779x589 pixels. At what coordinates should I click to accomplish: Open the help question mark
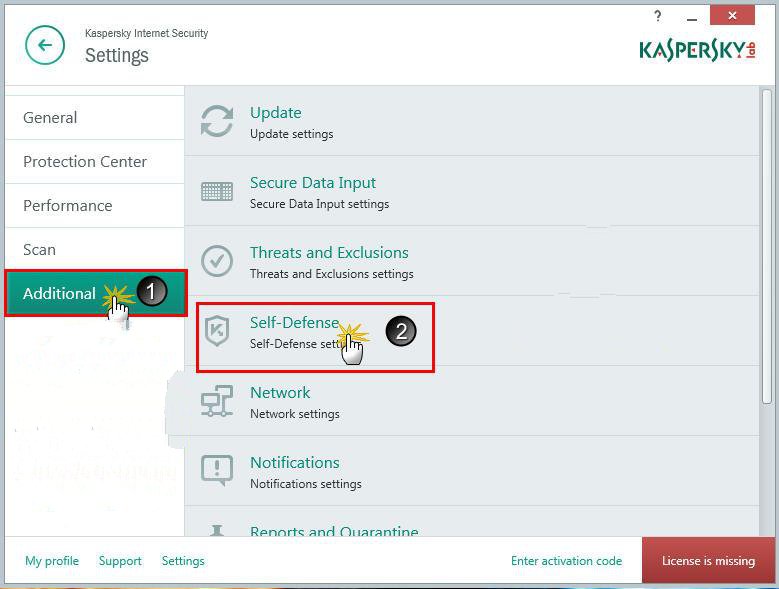click(x=658, y=16)
